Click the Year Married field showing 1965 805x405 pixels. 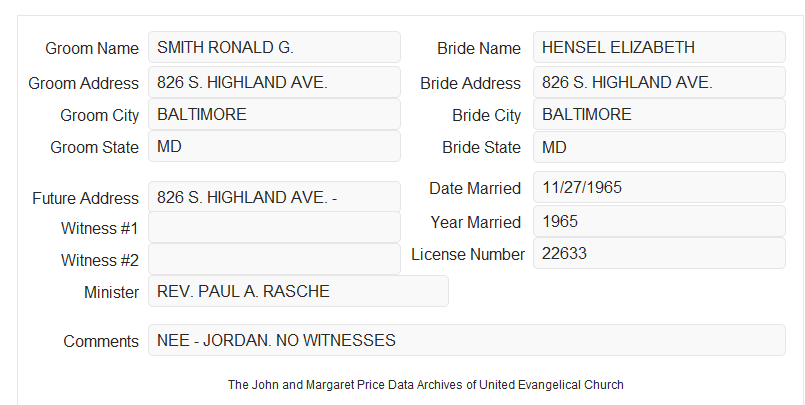tap(659, 221)
